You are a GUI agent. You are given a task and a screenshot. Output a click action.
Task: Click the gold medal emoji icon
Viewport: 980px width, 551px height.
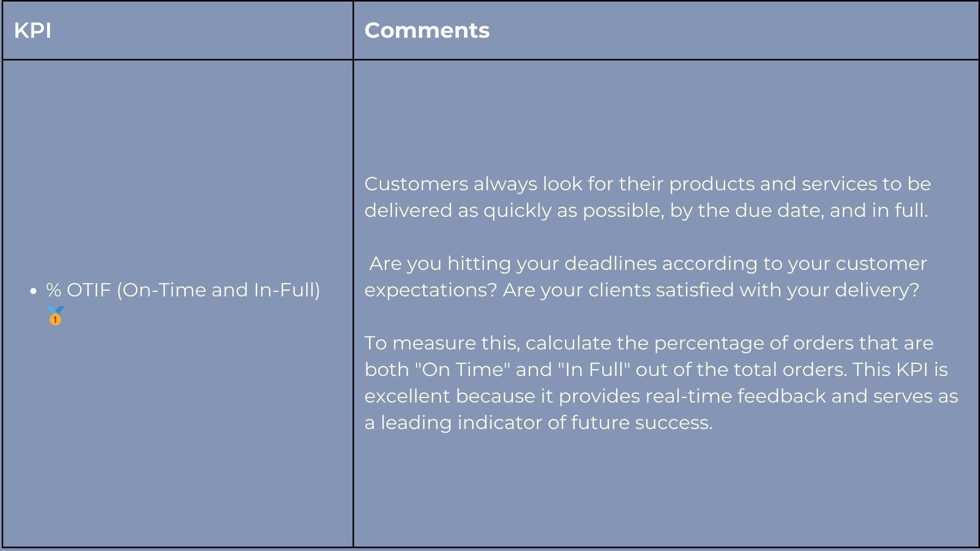55,315
